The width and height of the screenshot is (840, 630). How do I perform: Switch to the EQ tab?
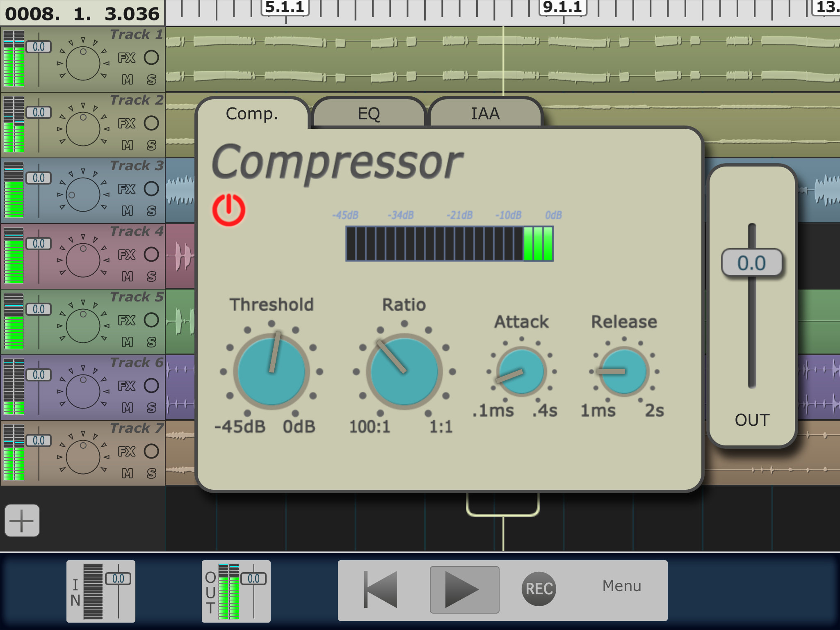point(368,114)
